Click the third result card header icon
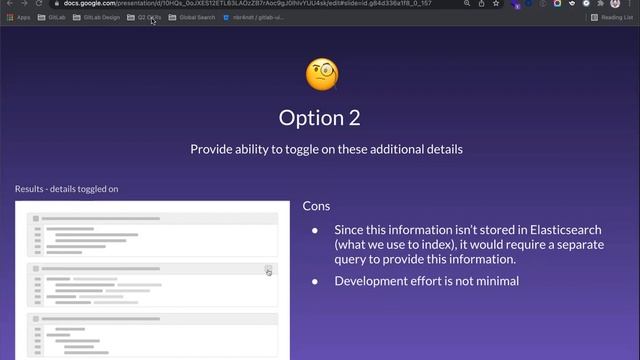Screen dimensions: 640x360 [36, 319]
